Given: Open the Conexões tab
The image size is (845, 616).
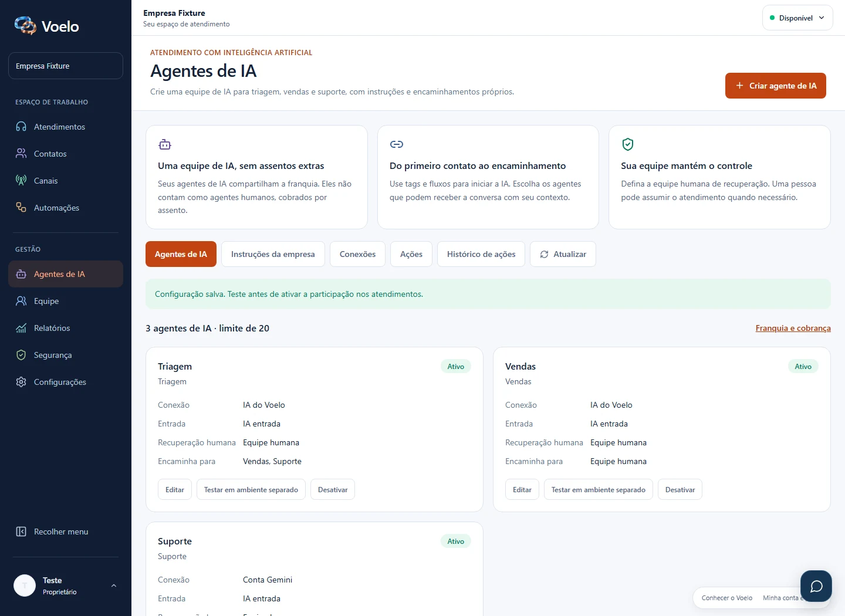Looking at the screenshot, I should (x=357, y=254).
